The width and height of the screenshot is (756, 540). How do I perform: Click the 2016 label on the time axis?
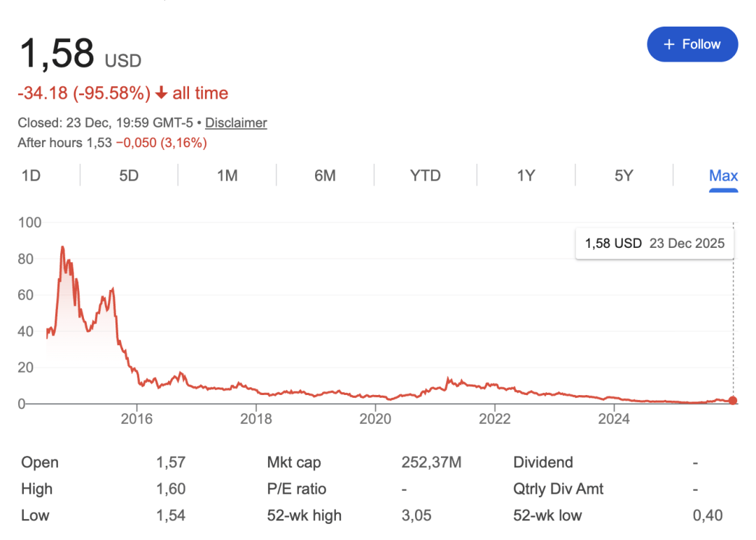pos(136,419)
